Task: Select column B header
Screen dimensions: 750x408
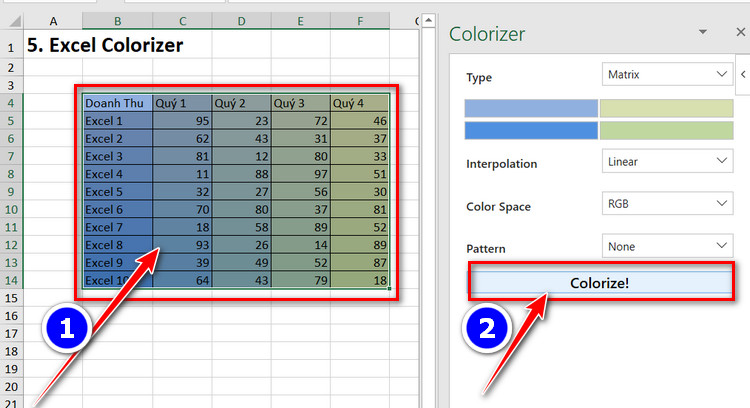Action: click(117, 21)
